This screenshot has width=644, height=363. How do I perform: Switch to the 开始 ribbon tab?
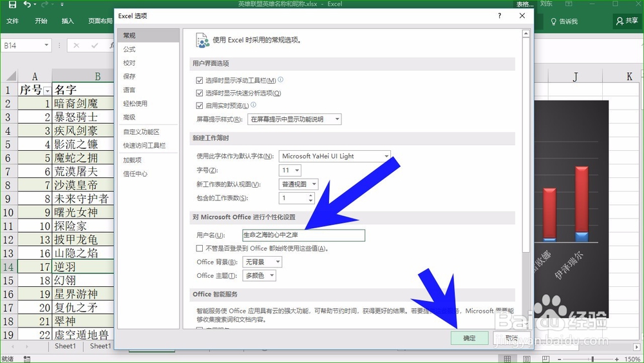click(x=41, y=21)
